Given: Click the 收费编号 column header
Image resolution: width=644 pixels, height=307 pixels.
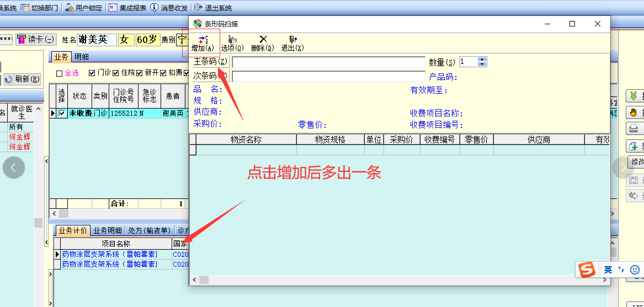Looking at the screenshot, I should (x=440, y=139).
